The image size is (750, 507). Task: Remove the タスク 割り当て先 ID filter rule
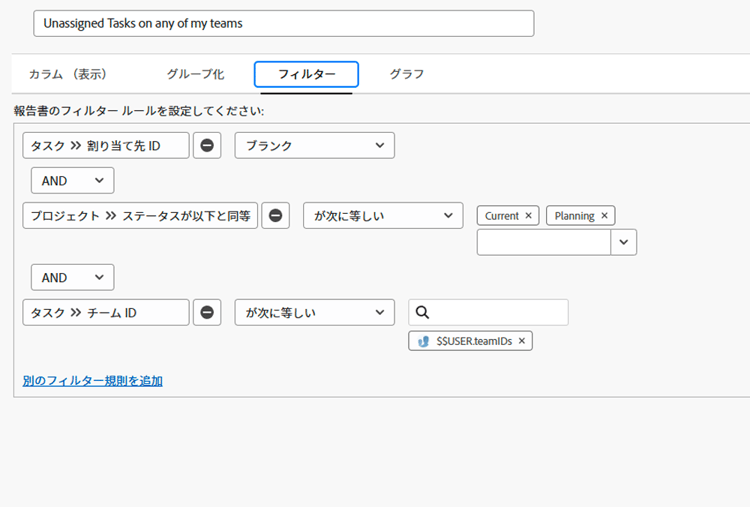point(207,146)
